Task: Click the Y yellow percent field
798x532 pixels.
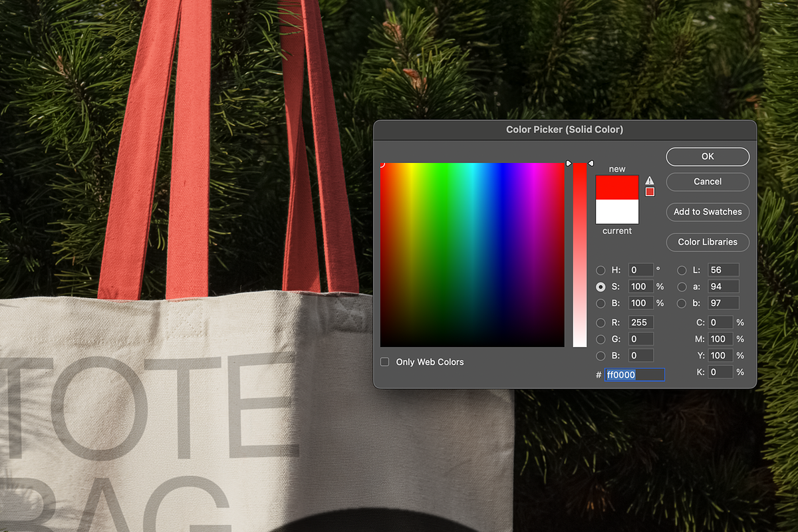Action: (721, 356)
